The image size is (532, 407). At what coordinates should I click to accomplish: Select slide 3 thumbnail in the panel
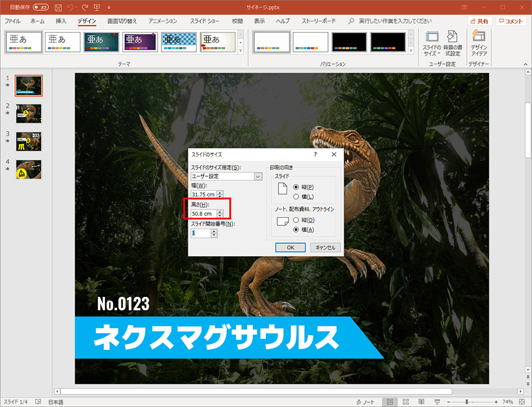click(29, 141)
